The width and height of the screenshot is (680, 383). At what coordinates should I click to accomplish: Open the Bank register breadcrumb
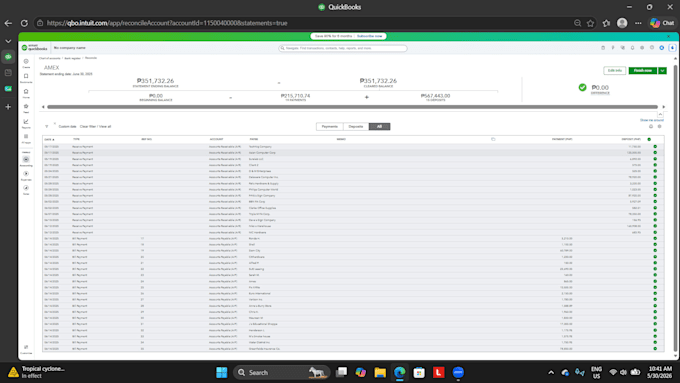[72, 58]
